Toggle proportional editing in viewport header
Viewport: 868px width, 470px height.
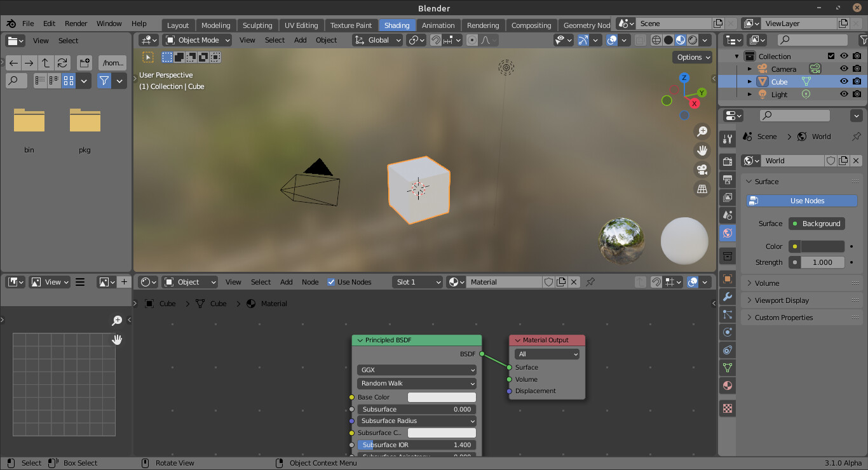point(472,40)
